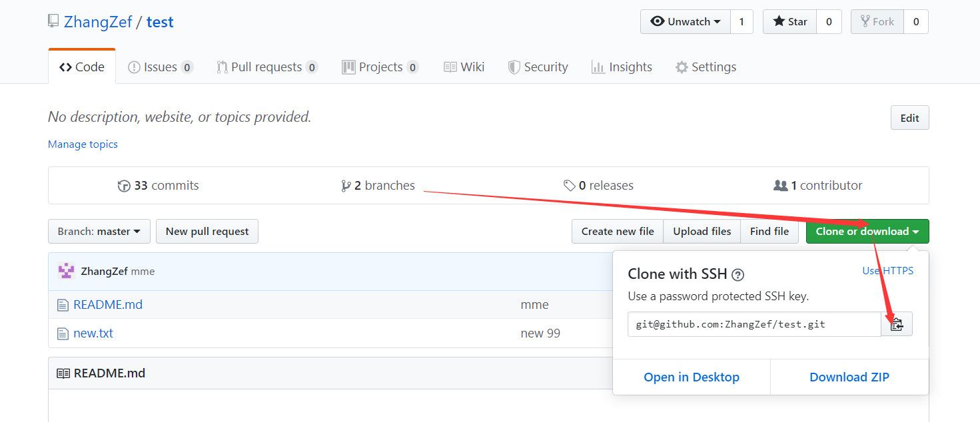This screenshot has height=422, width=980.
Task: Click the ZhangZef avatar in the commit row
Action: click(66, 271)
